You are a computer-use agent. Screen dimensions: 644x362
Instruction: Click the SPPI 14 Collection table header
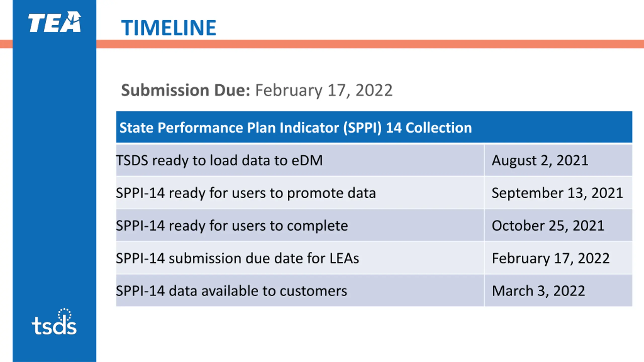point(295,127)
